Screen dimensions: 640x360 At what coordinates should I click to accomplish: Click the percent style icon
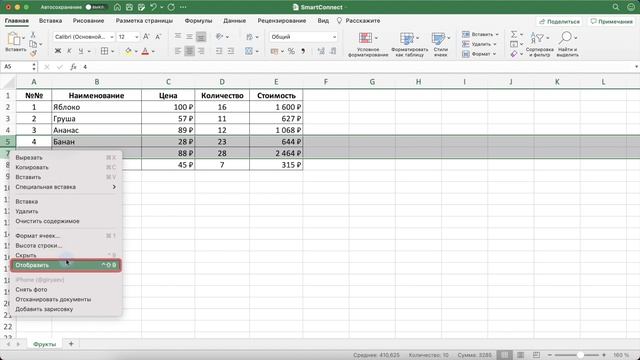point(291,51)
